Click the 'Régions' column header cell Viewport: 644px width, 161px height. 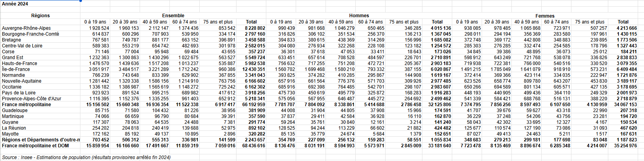tap(40, 16)
